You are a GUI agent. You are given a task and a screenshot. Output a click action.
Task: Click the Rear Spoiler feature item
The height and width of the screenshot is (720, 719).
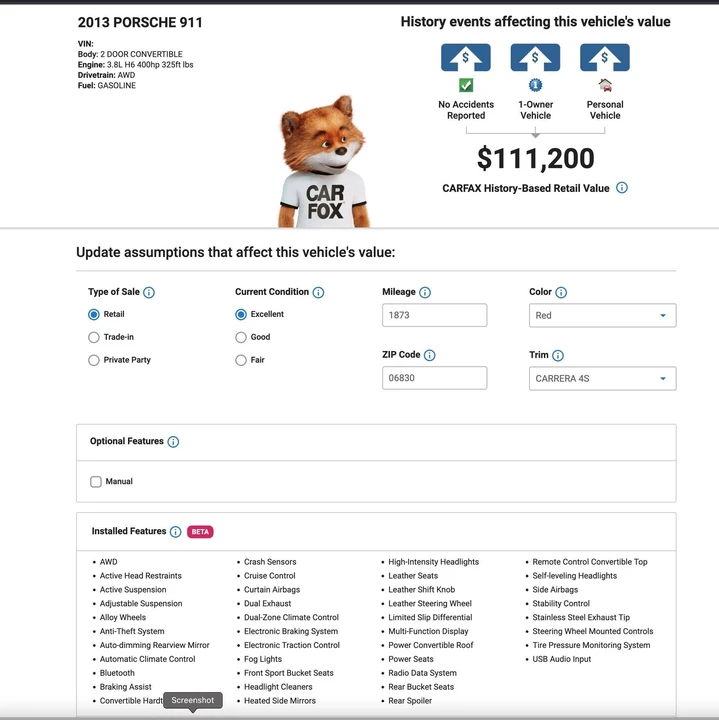(410, 701)
